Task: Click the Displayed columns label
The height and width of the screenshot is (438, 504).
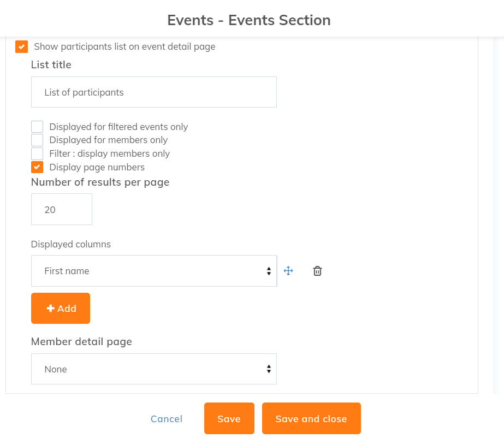Action: [x=71, y=244]
